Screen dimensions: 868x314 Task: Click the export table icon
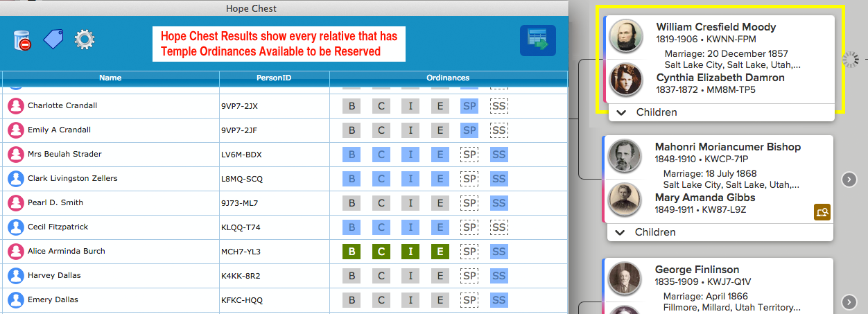point(538,40)
